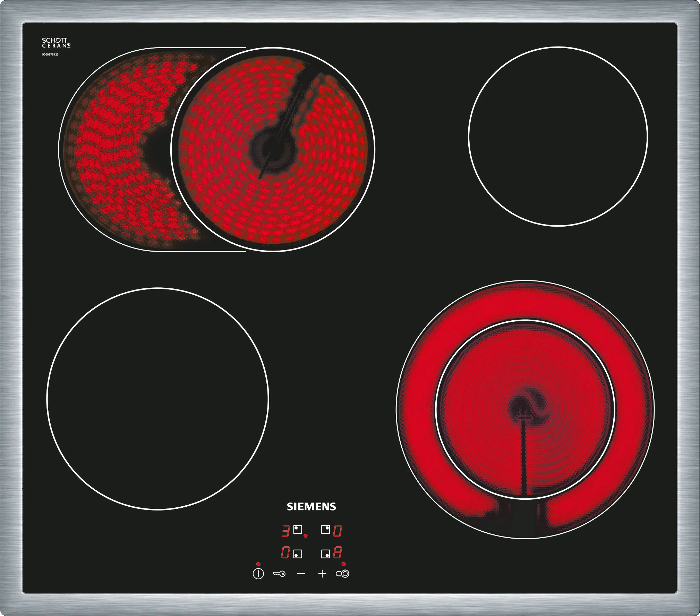
Task: Select the bottom-left hotplate selector square
Action: [x=298, y=554]
